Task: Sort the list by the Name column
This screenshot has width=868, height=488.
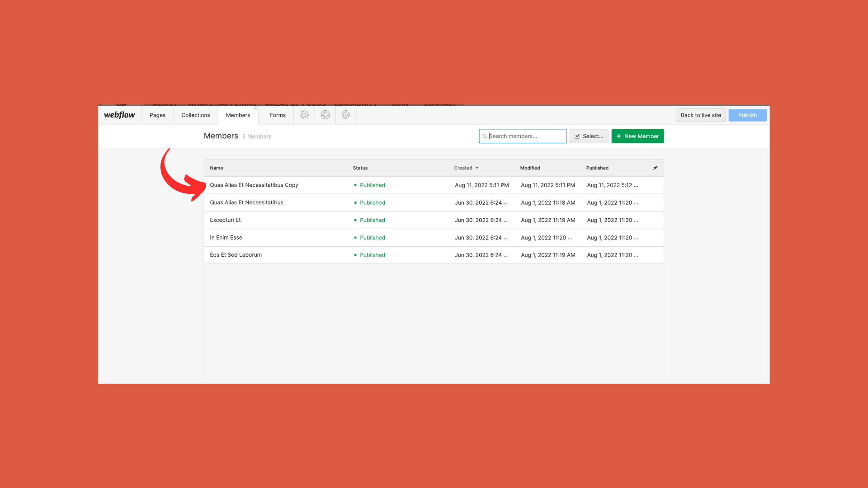Action: click(216, 168)
